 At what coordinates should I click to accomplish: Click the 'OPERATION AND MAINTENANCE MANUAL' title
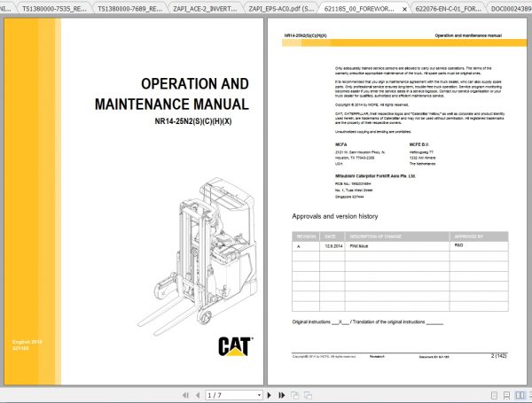tap(172, 94)
